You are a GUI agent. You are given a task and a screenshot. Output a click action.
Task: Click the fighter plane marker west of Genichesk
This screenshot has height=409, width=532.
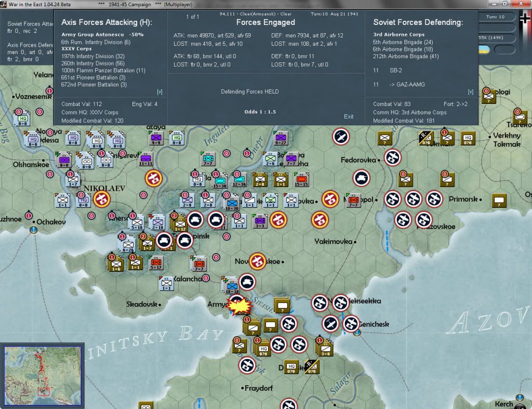point(330,323)
